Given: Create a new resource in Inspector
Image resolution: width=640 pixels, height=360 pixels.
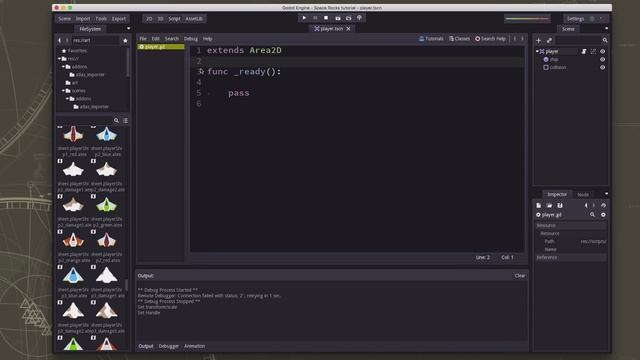Looking at the screenshot, I should 538,205.
